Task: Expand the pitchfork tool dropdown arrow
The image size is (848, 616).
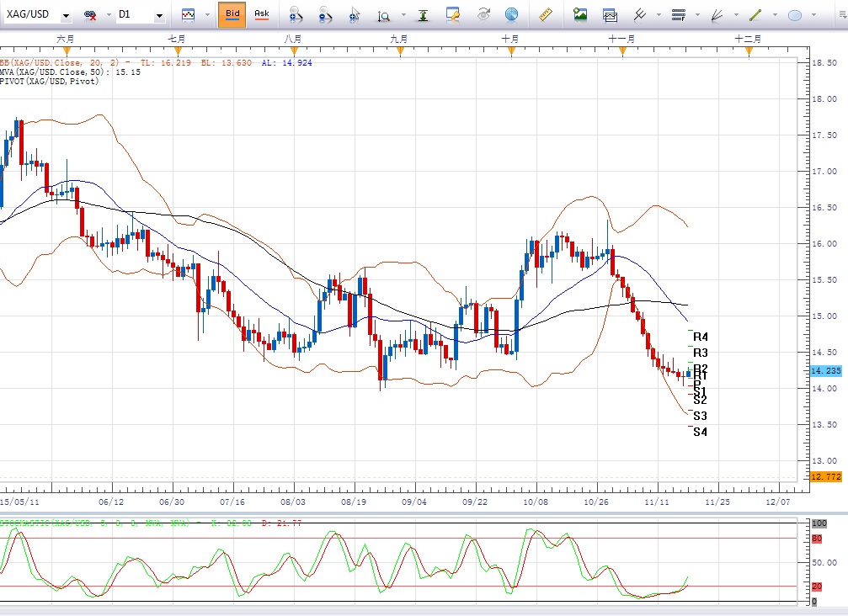Action: pos(659,15)
